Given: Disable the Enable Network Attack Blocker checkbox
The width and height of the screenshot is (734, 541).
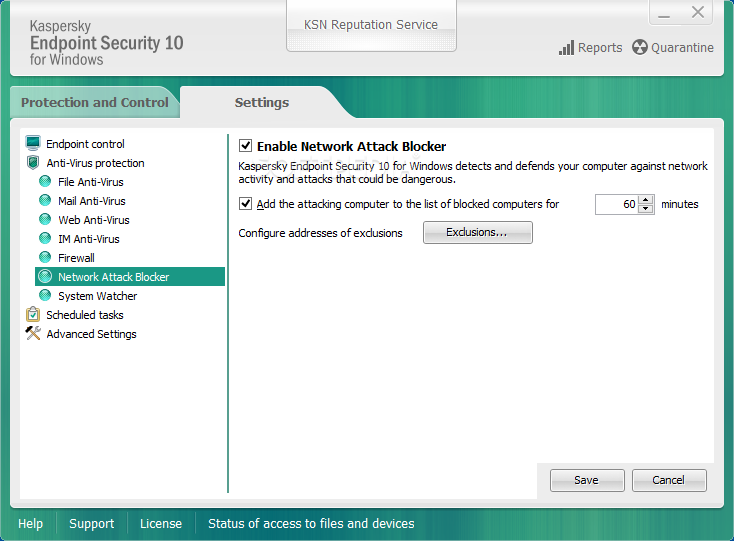Looking at the screenshot, I should [x=245, y=146].
